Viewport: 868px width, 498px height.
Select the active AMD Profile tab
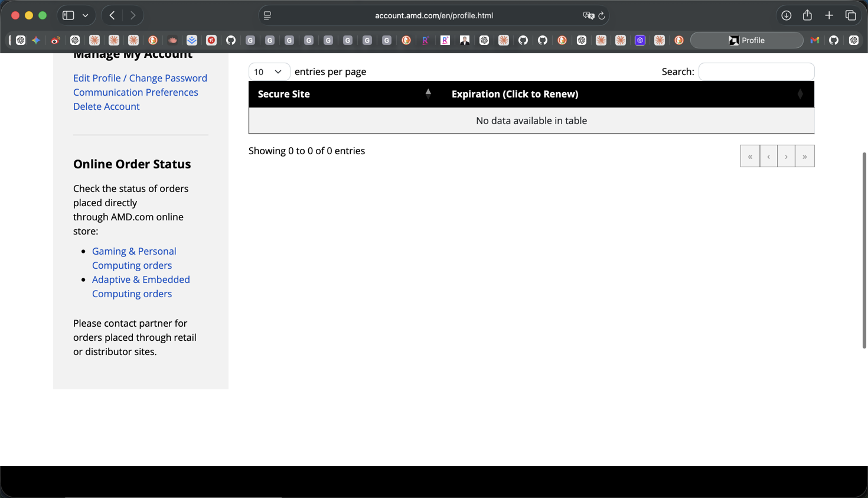pos(747,40)
